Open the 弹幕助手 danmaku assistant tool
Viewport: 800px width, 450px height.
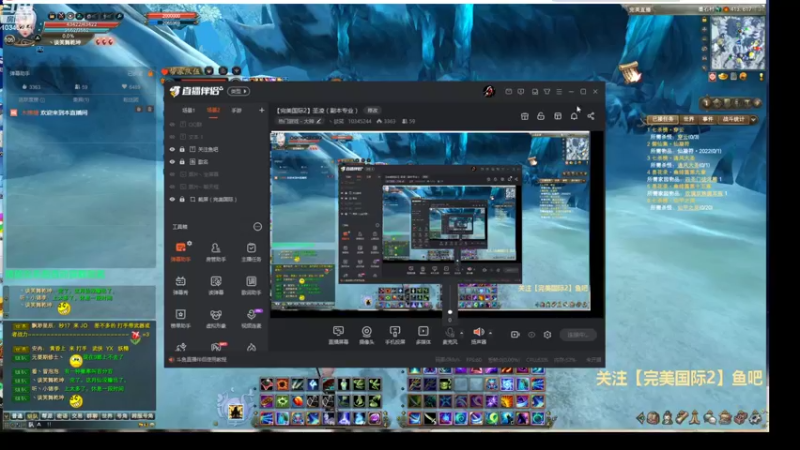[180, 252]
